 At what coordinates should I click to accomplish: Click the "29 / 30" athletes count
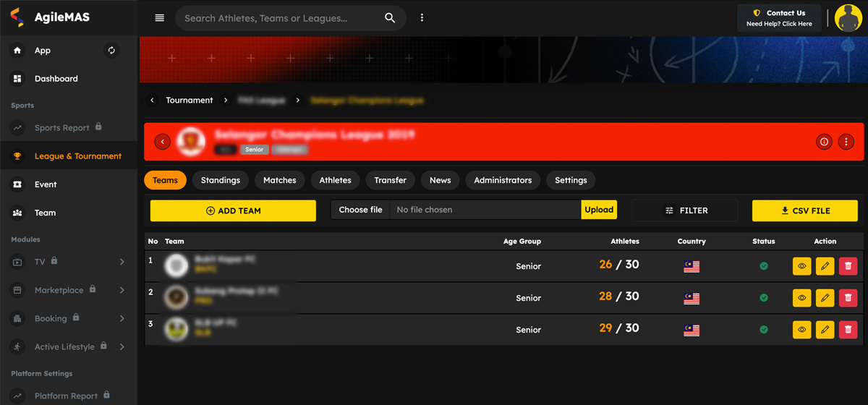[619, 328]
